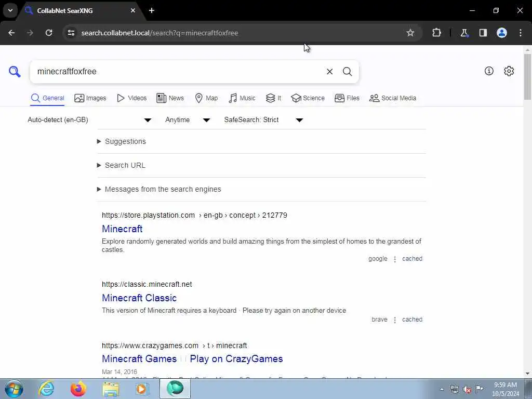The image size is (532, 399).
Task: Click the SearXNG magnifier logo
Action: pos(15,72)
